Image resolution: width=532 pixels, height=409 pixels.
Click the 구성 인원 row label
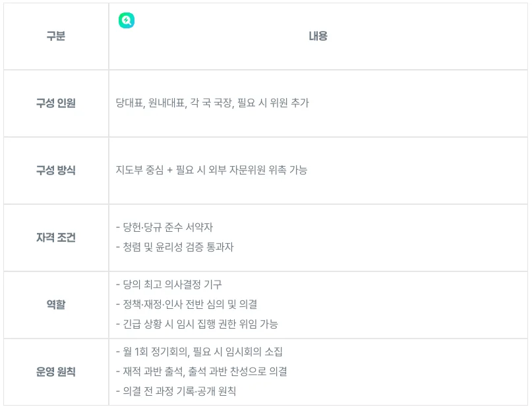click(56, 103)
